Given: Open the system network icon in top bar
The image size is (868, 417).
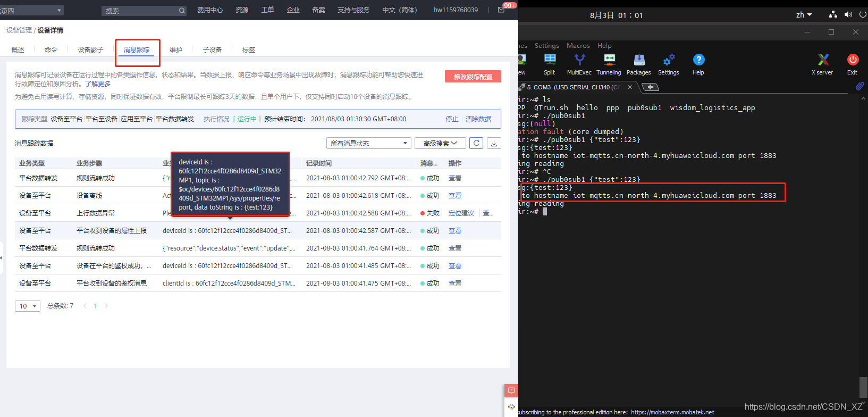Looking at the screenshot, I should 833,15.
